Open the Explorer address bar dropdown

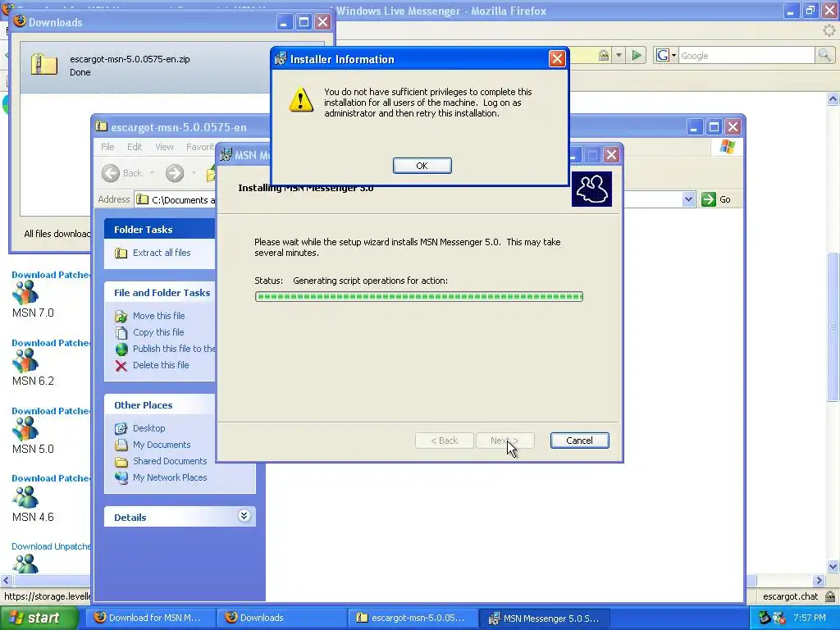(x=688, y=200)
